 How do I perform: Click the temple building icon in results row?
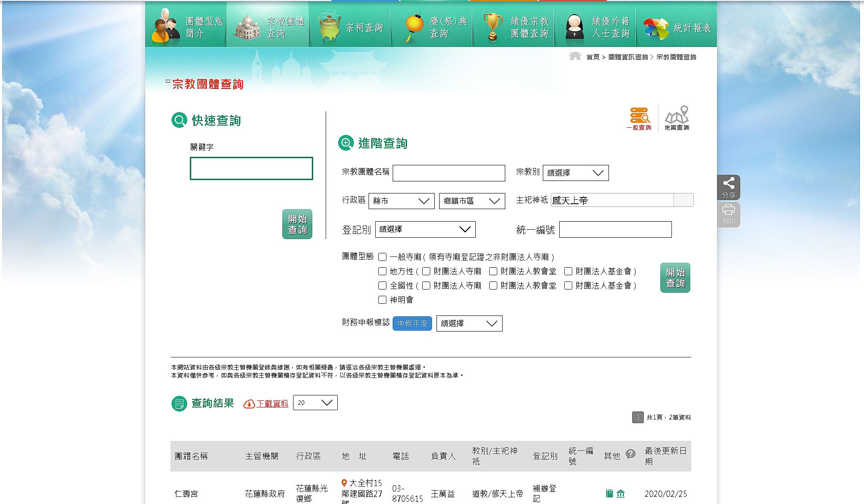pyautogui.click(x=621, y=493)
